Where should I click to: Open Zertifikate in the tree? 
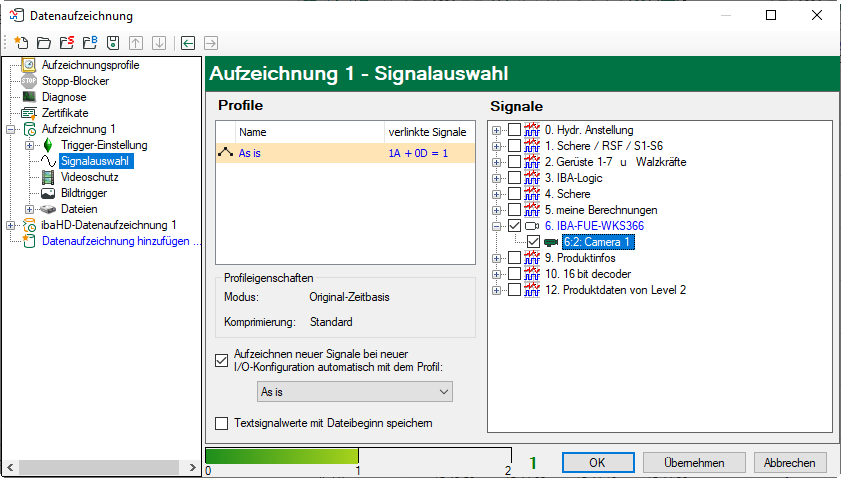65,113
